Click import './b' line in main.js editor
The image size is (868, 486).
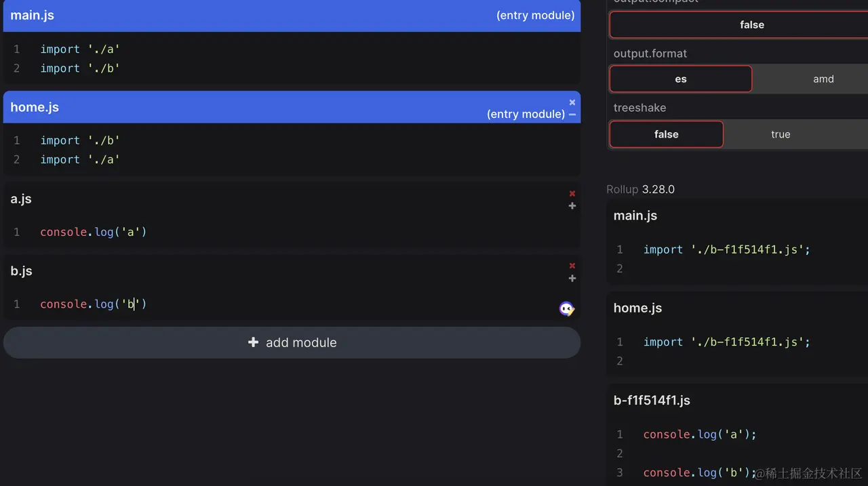pyautogui.click(x=80, y=68)
